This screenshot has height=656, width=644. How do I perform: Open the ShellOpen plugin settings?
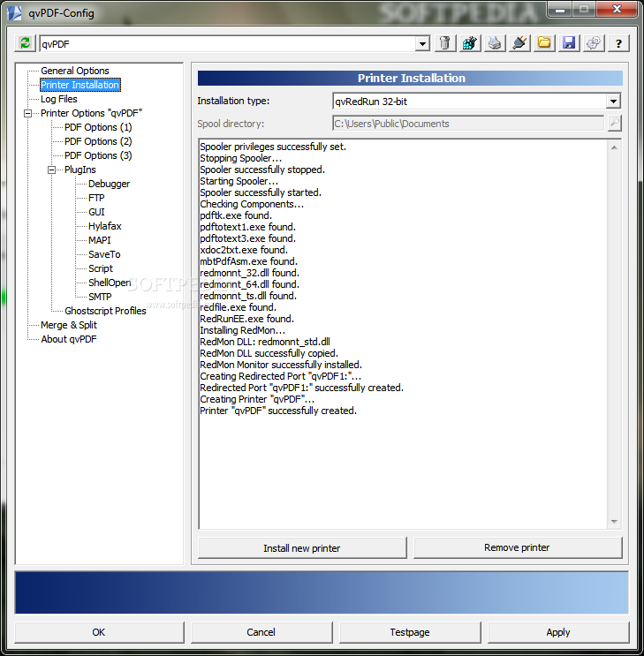[110, 283]
